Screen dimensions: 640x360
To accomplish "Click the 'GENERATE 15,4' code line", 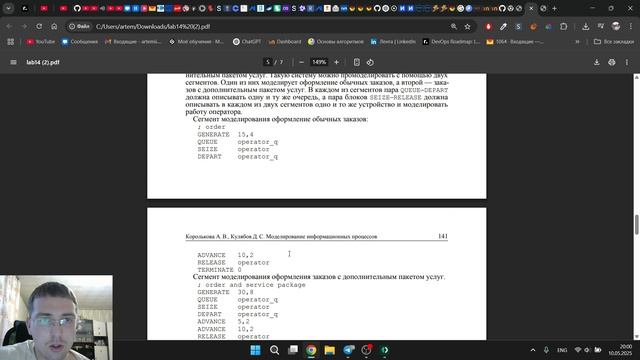I will 225,134.
